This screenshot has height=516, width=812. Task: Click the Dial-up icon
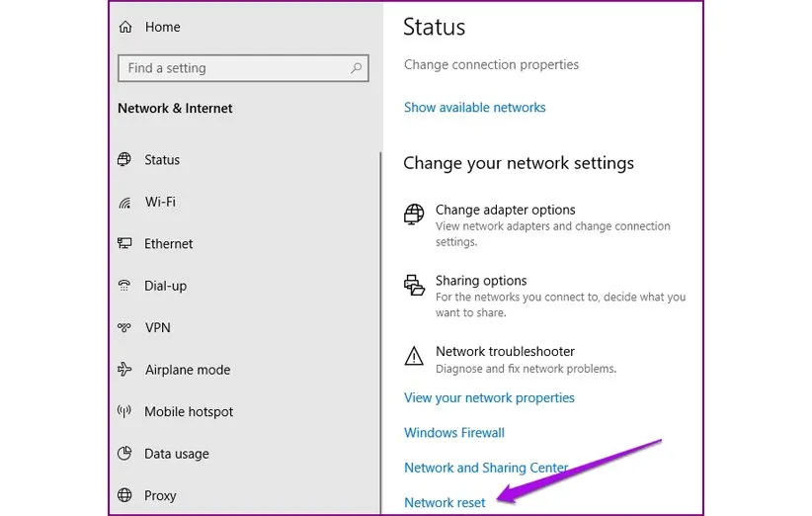[124, 286]
